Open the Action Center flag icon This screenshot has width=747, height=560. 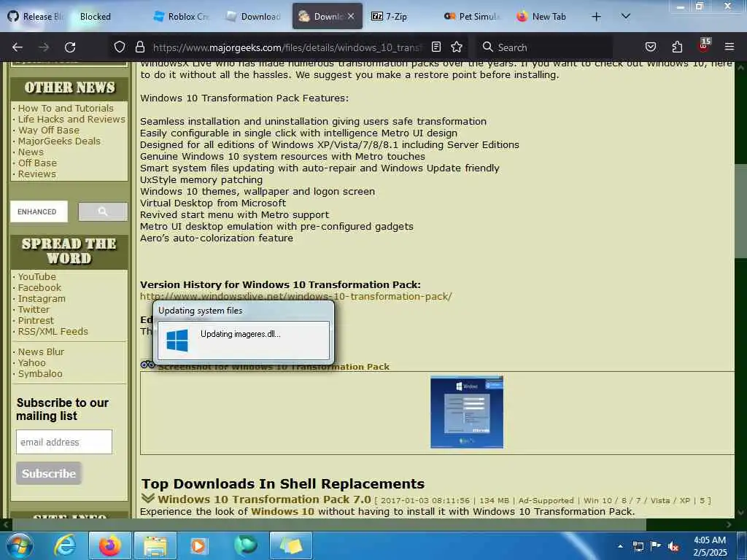click(x=656, y=546)
